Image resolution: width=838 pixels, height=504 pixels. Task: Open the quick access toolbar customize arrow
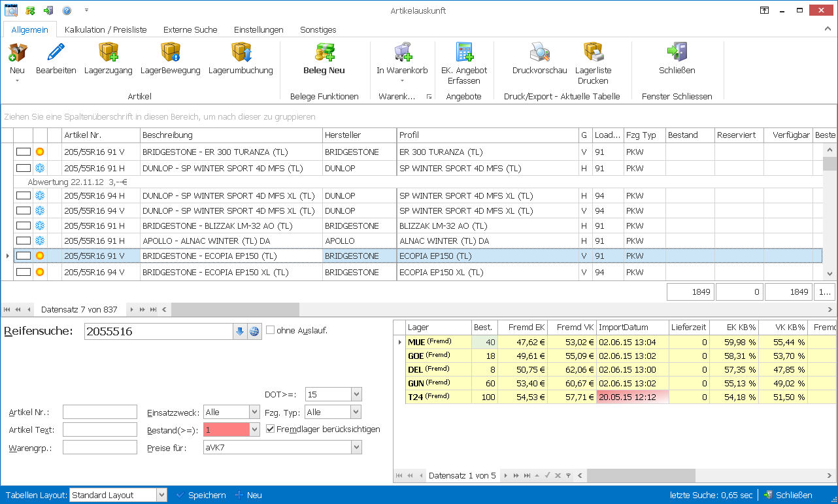coord(86,10)
